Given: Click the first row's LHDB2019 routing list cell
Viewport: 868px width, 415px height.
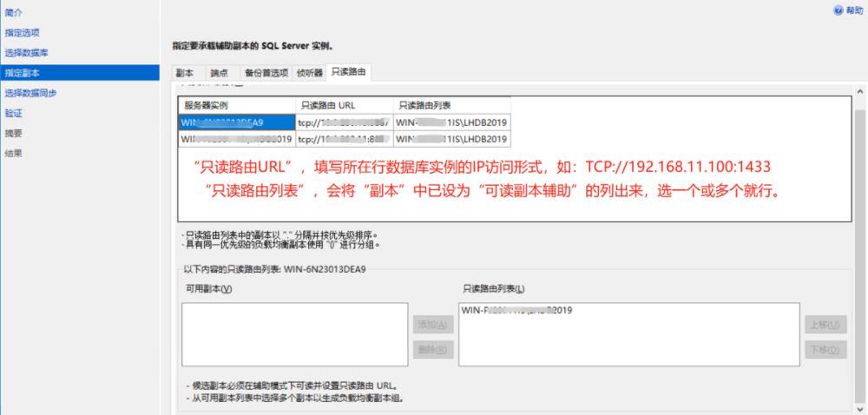Looking at the screenshot, I should coord(451,122).
